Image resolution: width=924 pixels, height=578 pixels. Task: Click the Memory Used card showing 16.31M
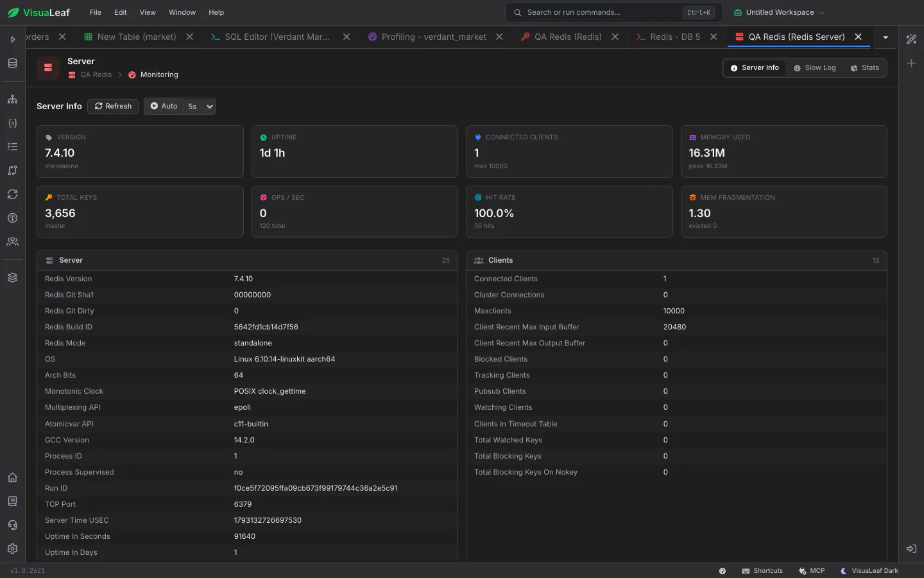[784, 152]
